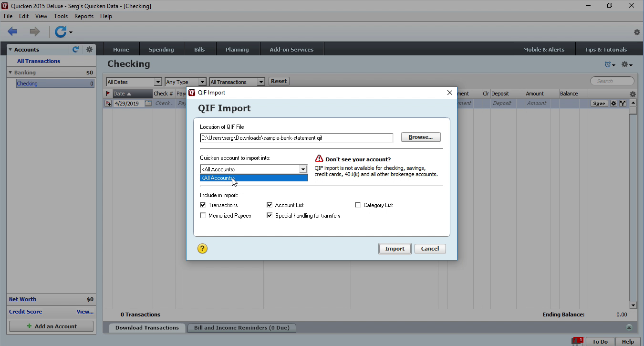Select the All Transactions sidebar link
Screen dimensions: 644x346
pos(39,61)
